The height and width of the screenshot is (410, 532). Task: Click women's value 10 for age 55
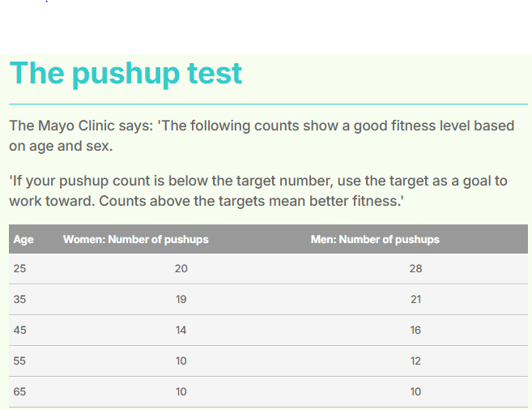(181, 361)
